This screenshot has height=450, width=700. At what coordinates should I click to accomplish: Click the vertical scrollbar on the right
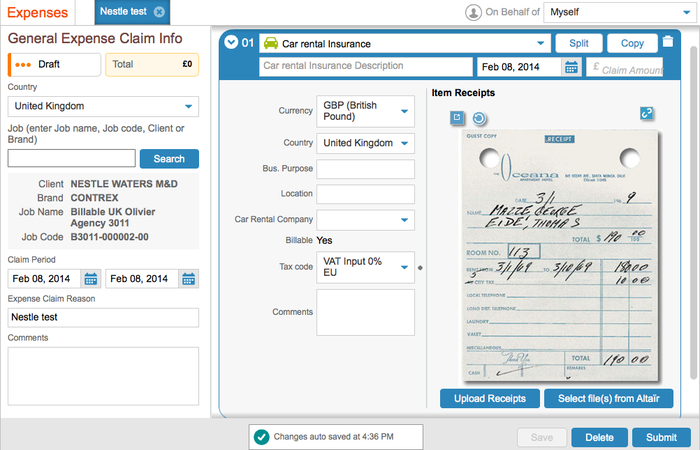click(x=694, y=214)
